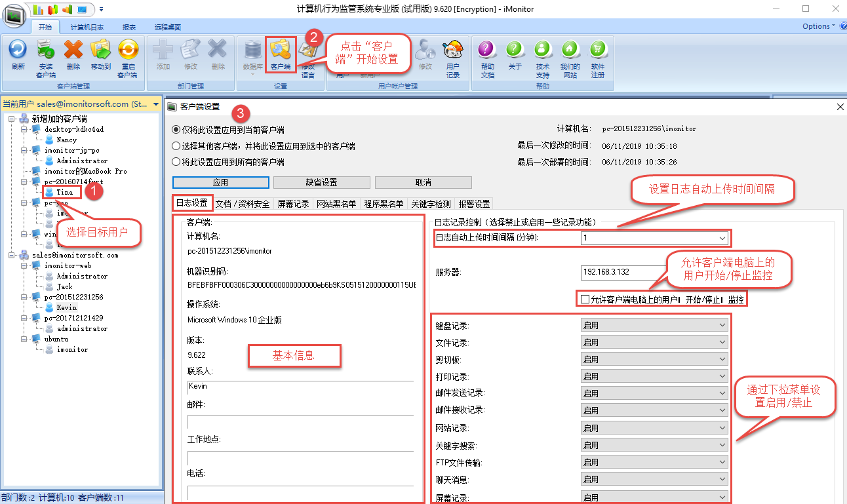Open 客户端 settings icon in ribbon

(280, 51)
